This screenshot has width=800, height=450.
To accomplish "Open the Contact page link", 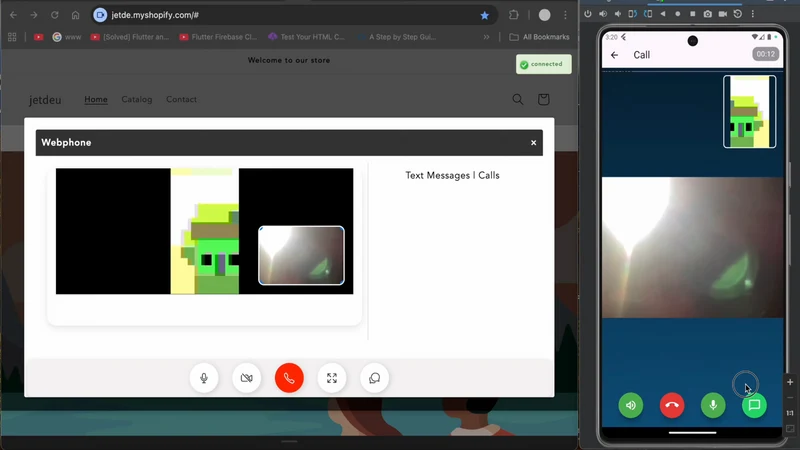I will 181,99.
